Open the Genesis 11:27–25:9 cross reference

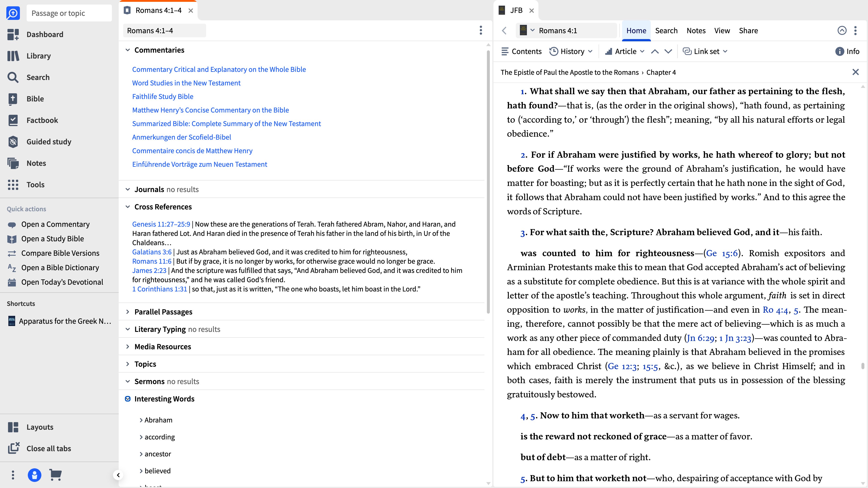coord(161,224)
